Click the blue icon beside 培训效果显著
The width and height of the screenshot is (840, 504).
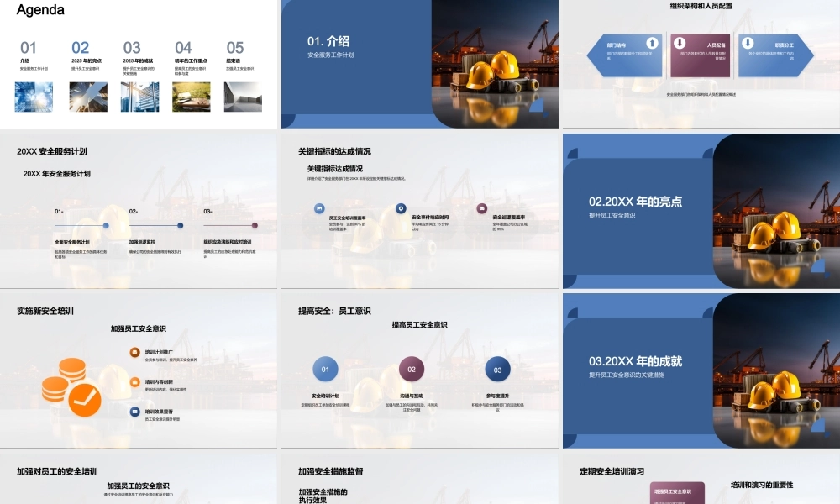(135, 412)
